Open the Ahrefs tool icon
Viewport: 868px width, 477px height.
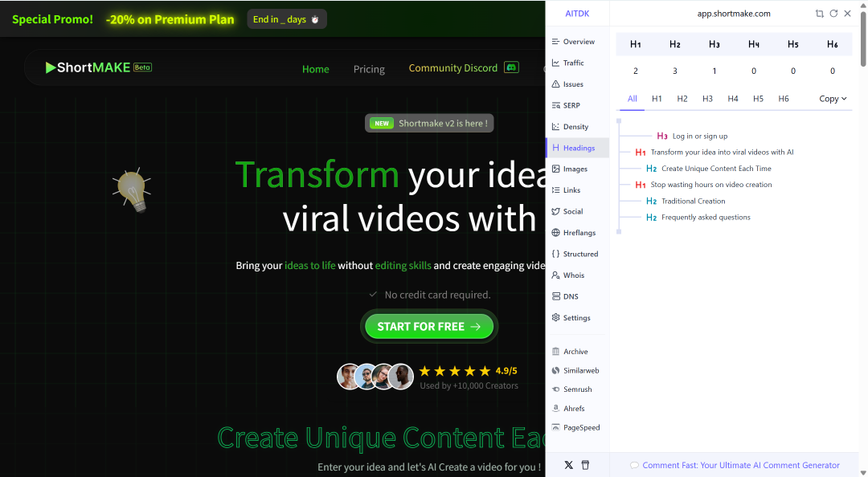556,409
